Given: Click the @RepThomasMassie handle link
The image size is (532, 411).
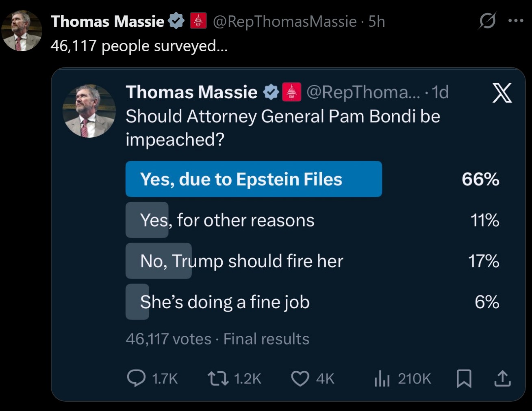Looking at the screenshot, I should click(x=284, y=22).
